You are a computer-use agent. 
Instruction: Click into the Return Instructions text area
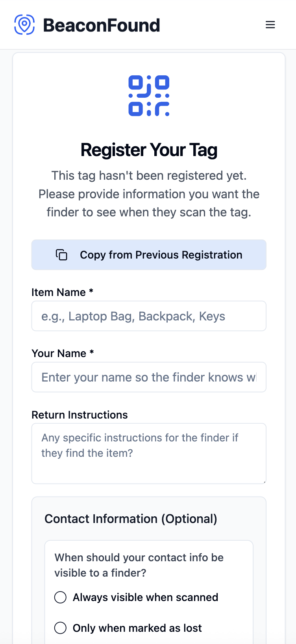click(149, 454)
